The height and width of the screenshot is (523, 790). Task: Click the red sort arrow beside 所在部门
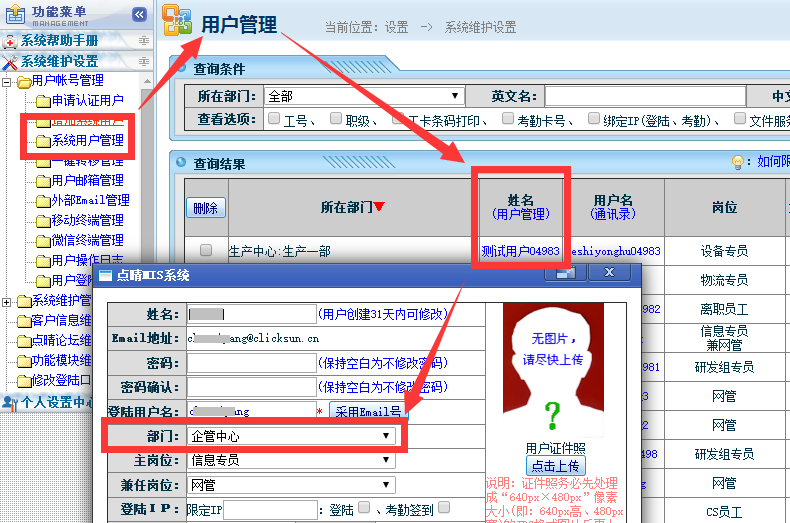pyautogui.click(x=379, y=208)
